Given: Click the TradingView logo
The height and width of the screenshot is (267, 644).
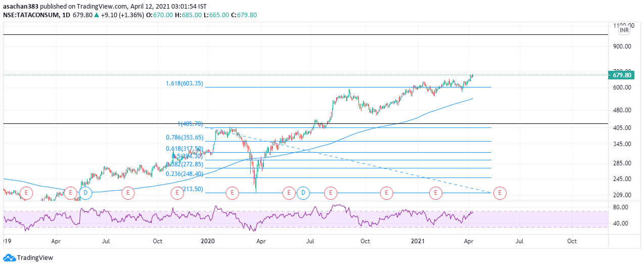Looking at the screenshot, I should point(28,257).
